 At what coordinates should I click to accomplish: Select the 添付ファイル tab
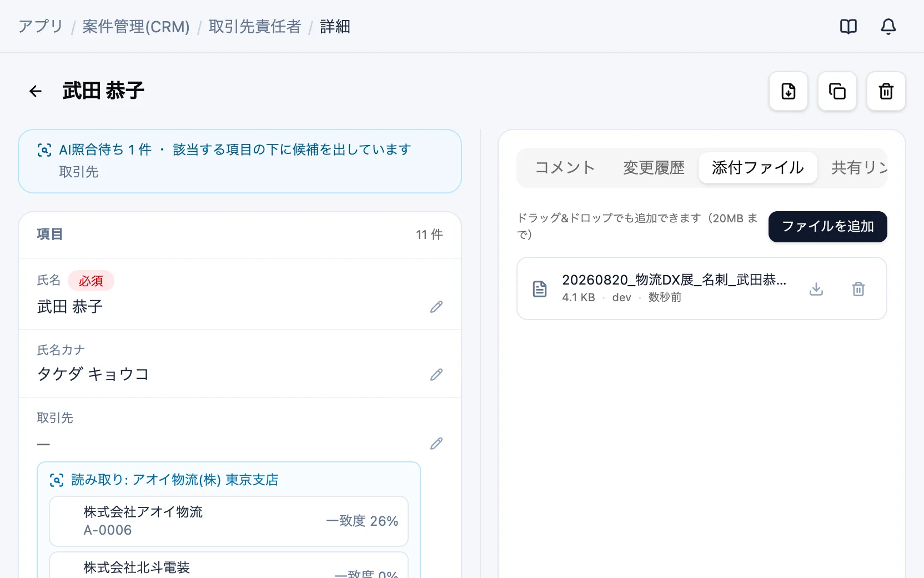coord(757,168)
